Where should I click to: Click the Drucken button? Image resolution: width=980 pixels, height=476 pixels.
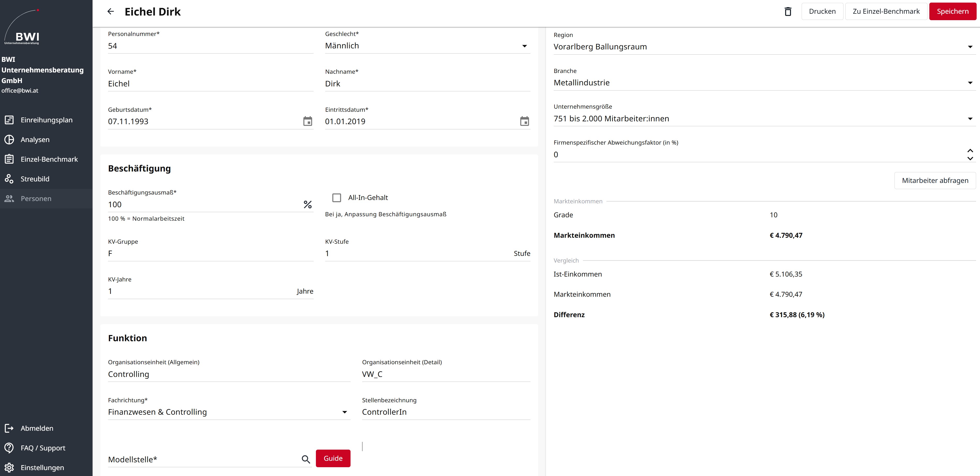pos(822,11)
